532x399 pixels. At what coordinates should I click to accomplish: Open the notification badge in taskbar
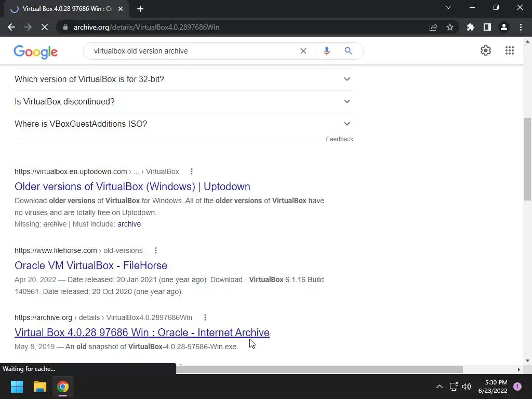click(517, 387)
